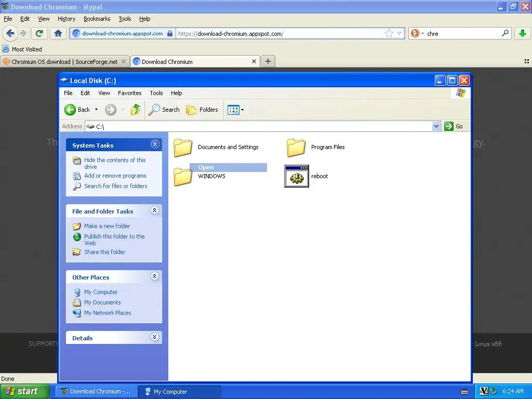Image resolution: width=532 pixels, height=399 pixels.
Task: Click Make a new folder link
Action: (107, 226)
